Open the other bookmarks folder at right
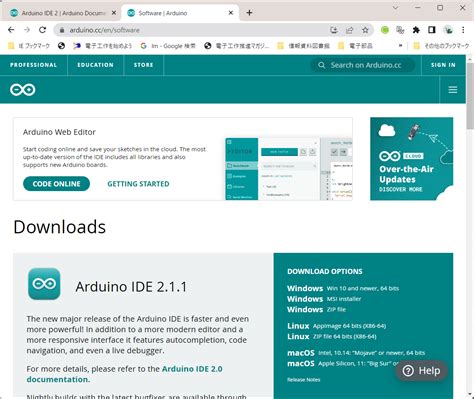 point(441,46)
